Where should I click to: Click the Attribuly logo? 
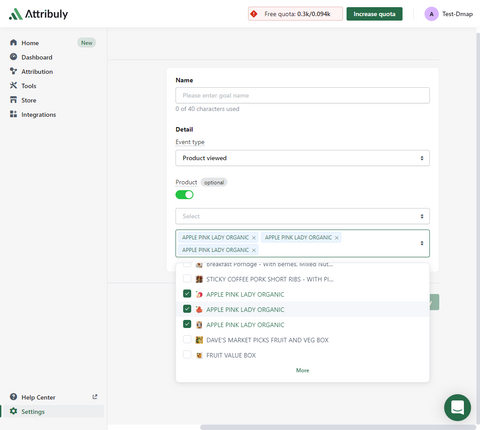(x=38, y=14)
